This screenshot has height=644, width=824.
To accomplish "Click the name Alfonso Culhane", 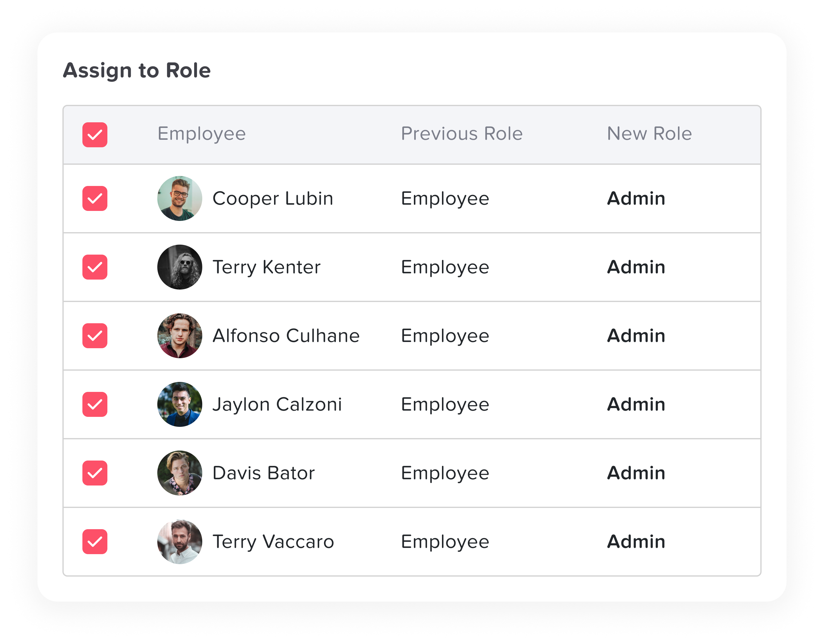I will pyautogui.click(x=286, y=336).
